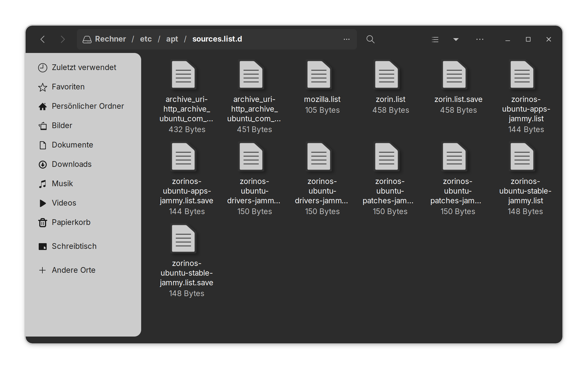Go back to the previous folder
This screenshot has width=588, height=369.
[x=43, y=39]
